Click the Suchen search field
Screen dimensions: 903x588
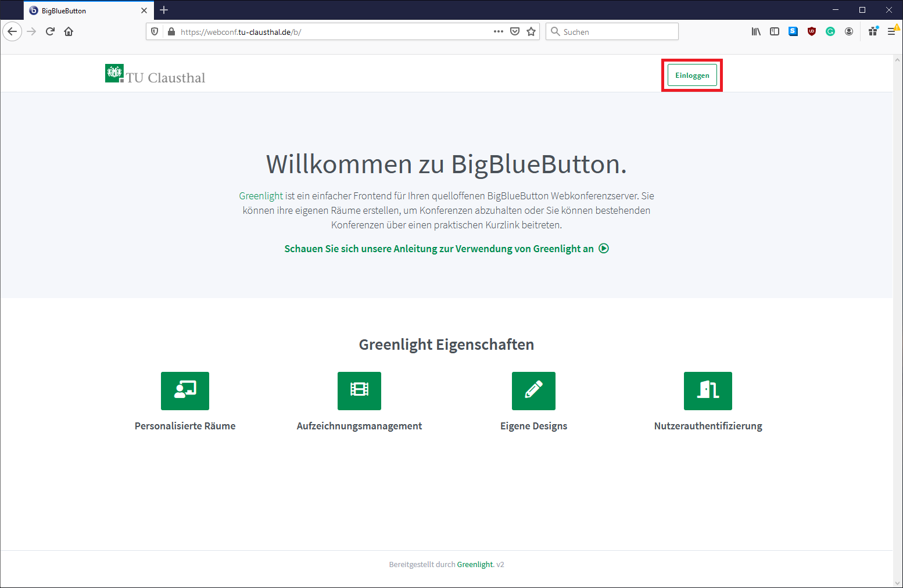pyautogui.click(x=616, y=31)
